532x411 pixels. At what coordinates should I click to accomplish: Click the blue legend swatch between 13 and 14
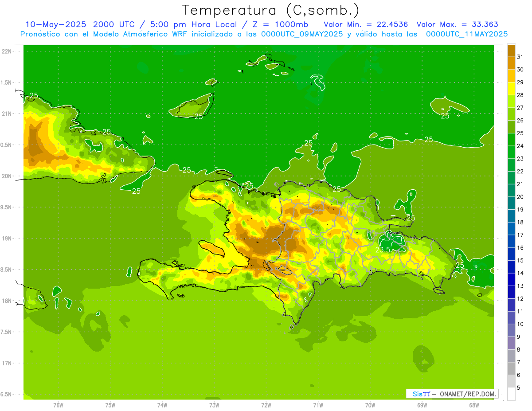click(x=511, y=279)
